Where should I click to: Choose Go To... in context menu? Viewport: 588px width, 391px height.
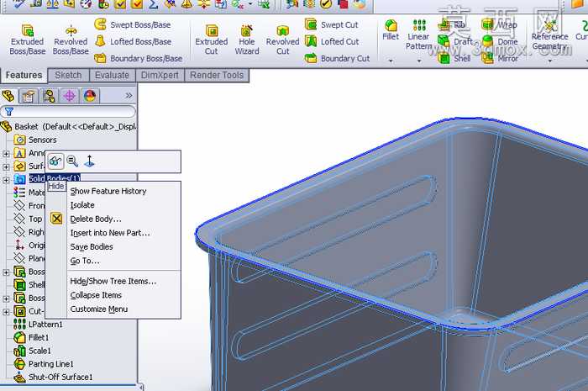85,261
